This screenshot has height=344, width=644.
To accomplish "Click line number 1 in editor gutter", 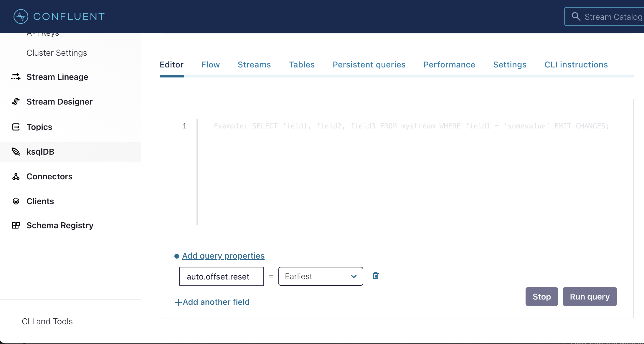I will tap(185, 126).
